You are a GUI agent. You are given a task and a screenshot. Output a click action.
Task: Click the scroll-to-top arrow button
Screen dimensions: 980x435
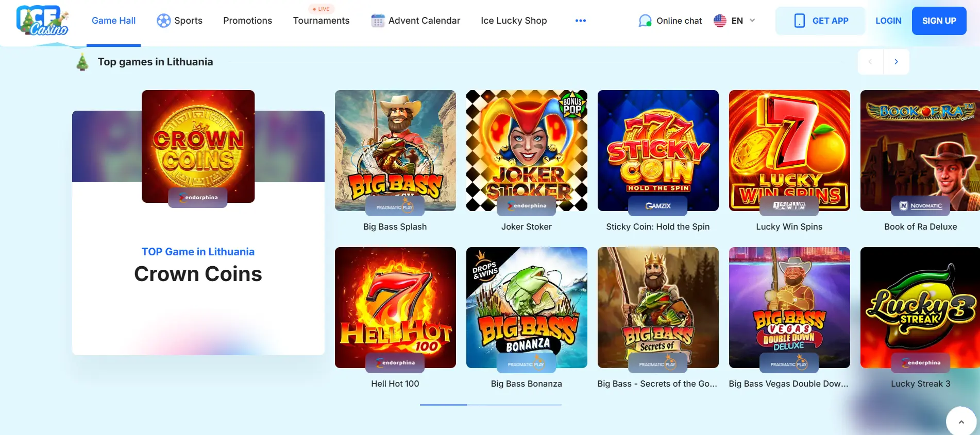(961, 422)
